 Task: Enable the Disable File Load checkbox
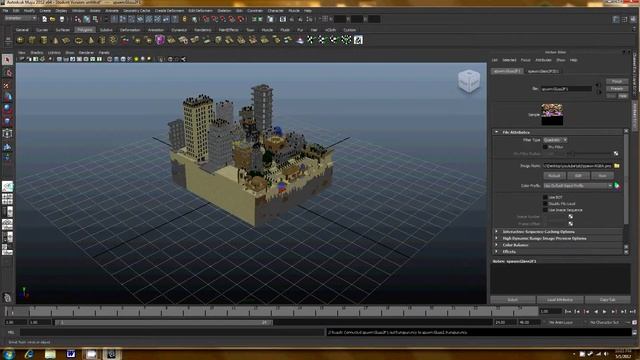(x=545, y=204)
